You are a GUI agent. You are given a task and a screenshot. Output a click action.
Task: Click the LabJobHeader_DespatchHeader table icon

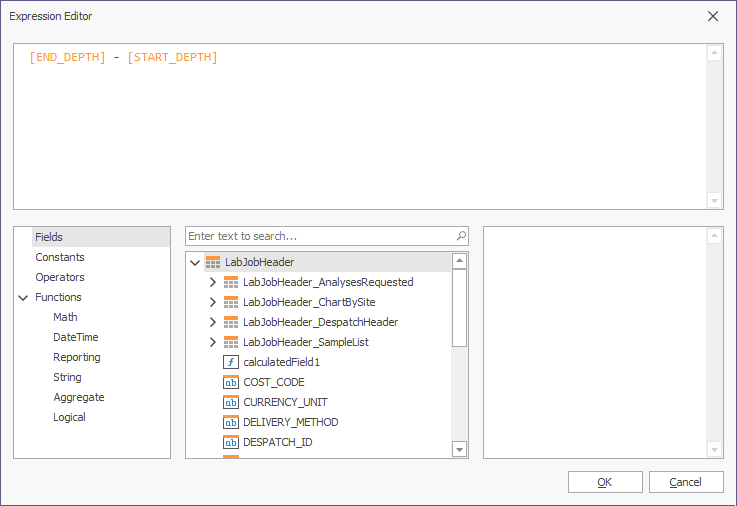click(x=231, y=322)
